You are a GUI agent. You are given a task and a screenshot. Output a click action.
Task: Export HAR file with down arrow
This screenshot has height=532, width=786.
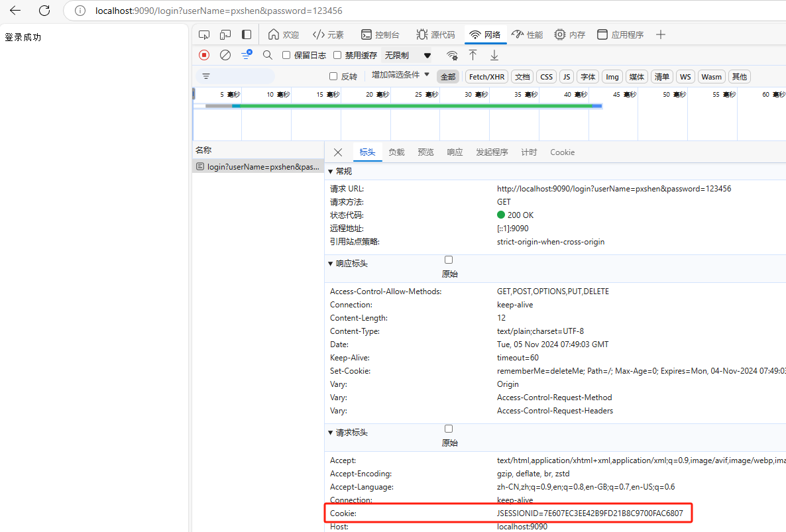(x=494, y=55)
